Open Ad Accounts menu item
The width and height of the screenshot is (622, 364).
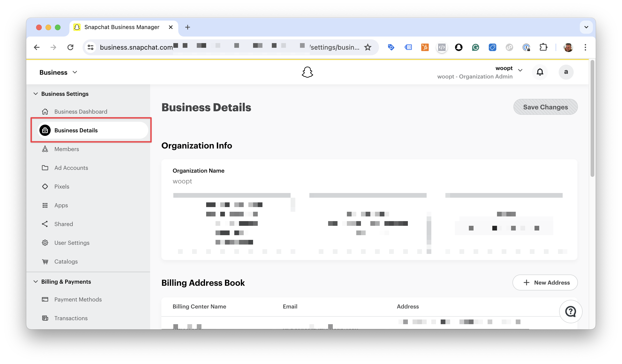pyautogui.click(x=71, y=168)
